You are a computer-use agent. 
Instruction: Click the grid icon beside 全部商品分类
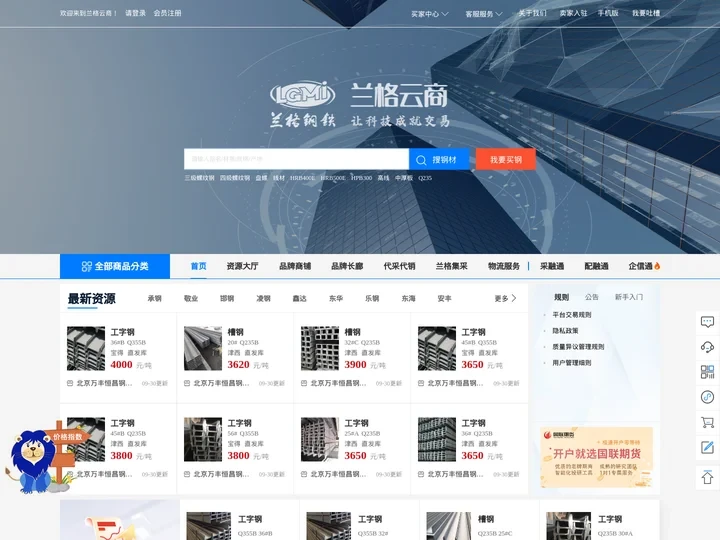tap(86, 266)
